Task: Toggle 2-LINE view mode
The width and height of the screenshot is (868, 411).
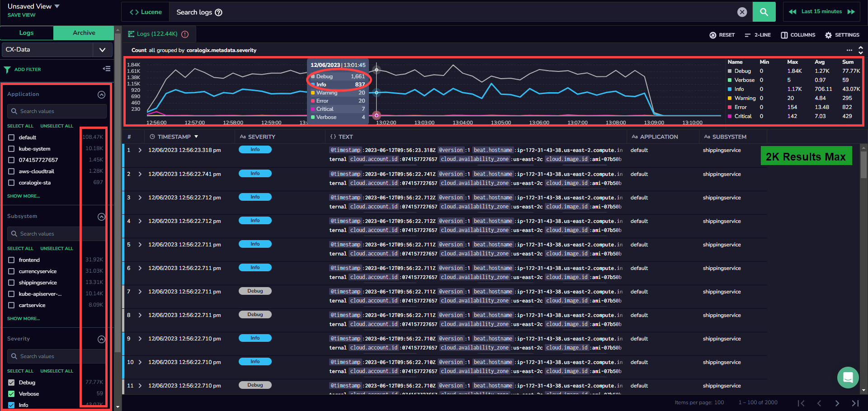Action: tap(758, 35)
